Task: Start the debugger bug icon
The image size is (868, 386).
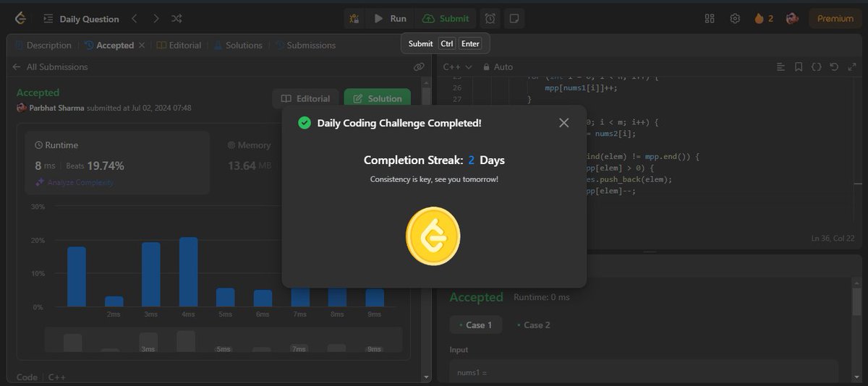Action: click(354, 19)
